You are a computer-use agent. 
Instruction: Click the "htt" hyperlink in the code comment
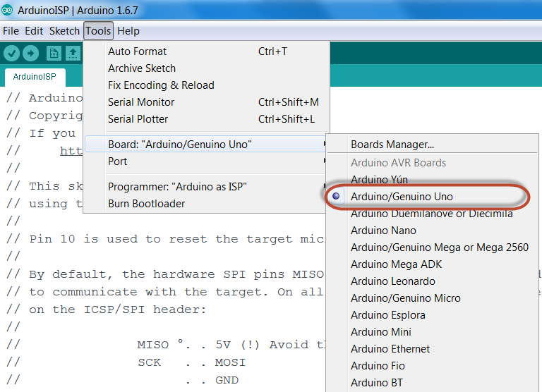click(71, 151)
